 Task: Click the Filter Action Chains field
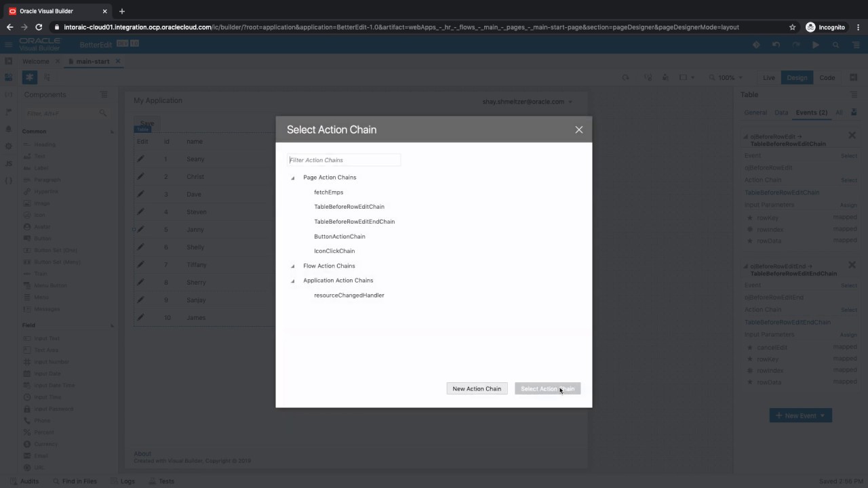(x=344, y=160)
